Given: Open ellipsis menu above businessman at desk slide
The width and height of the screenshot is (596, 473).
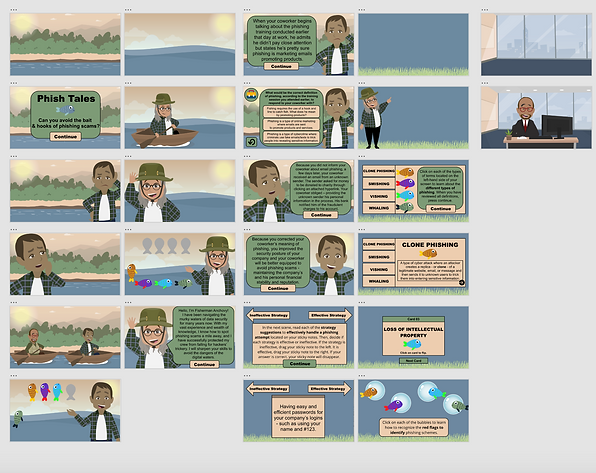Looking at the screenshot, I should pyautogui.click(x=485, y=83).
